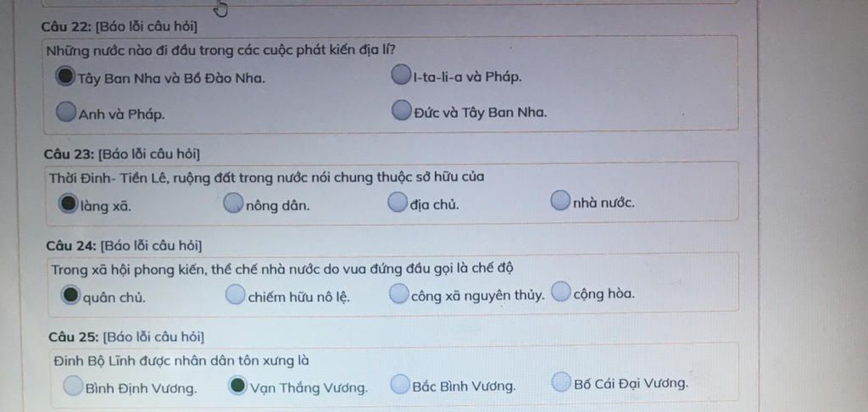The height and width of the screenshot is (412, 868).
Task: Choose the Vạn Thắng Vương answer
Action: [237, 385]
